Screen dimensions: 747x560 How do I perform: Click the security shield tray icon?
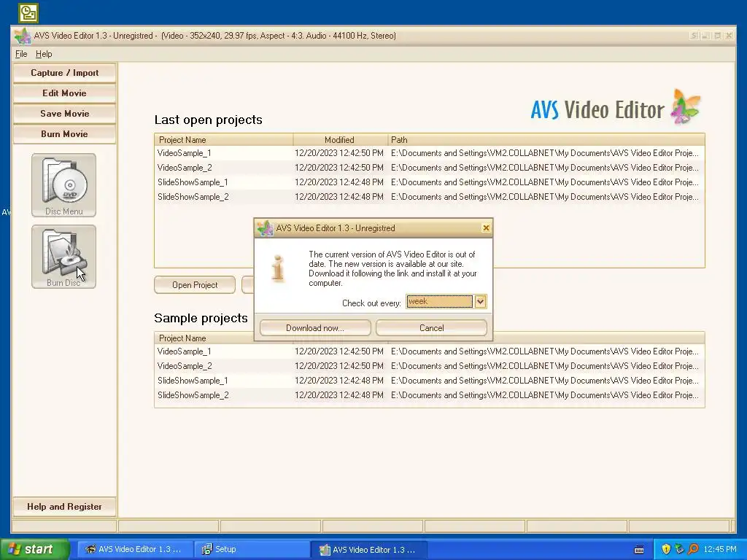point(666,549)
